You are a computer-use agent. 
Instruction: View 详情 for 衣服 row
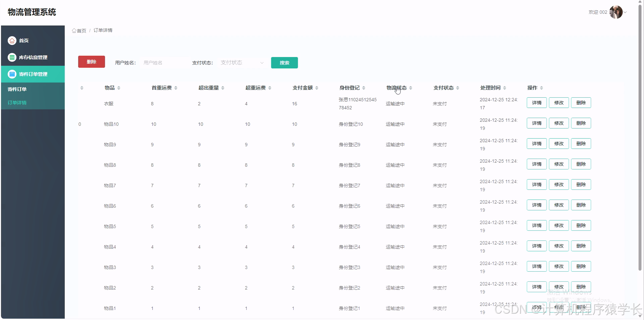point(537,103)
